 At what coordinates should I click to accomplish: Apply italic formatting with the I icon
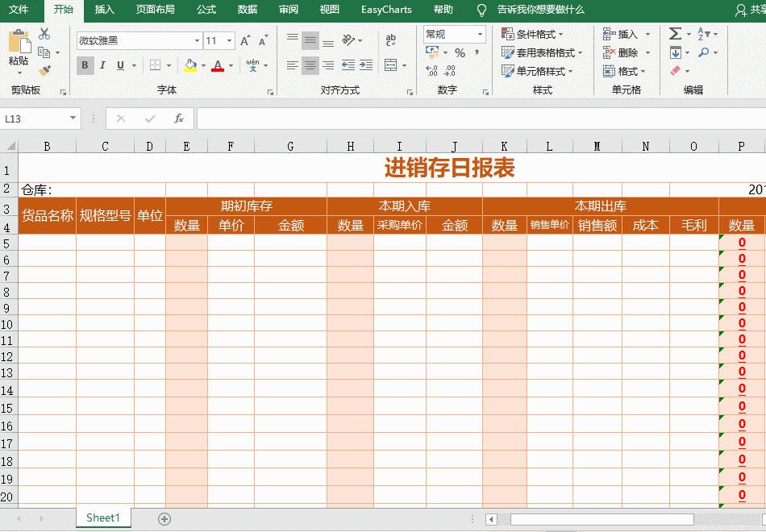point(102,65)
